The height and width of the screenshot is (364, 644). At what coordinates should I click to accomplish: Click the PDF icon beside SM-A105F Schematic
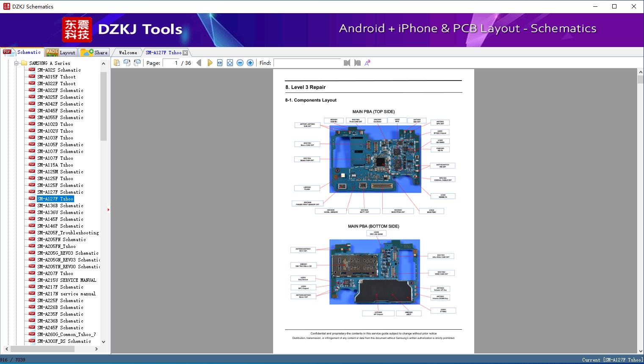(32, 144)
